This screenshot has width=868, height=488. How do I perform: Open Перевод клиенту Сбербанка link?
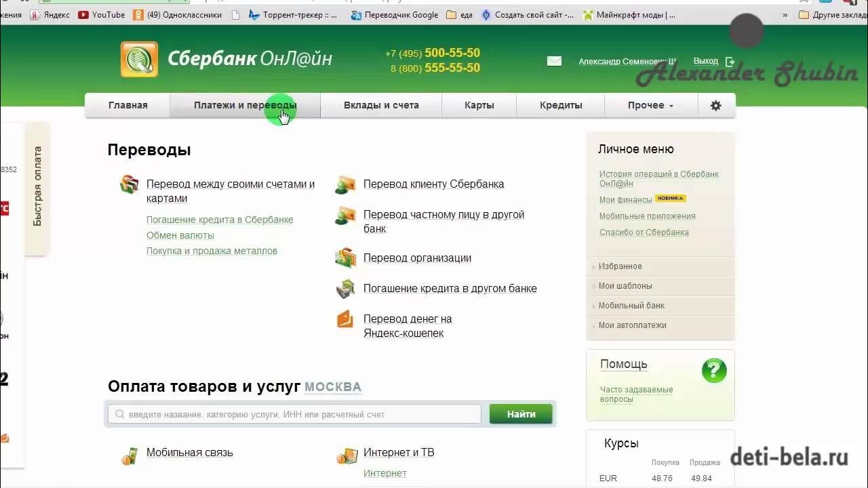[x=433, y=184]
